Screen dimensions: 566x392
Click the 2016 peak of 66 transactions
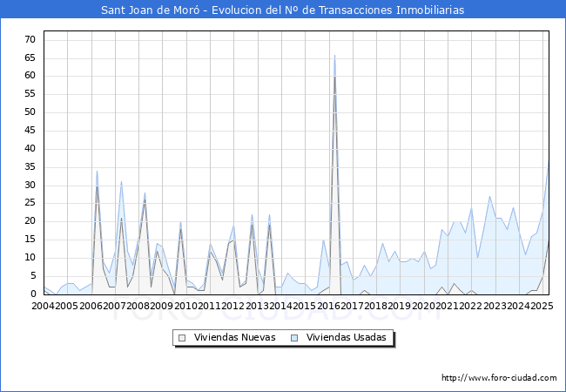[334, 55]
